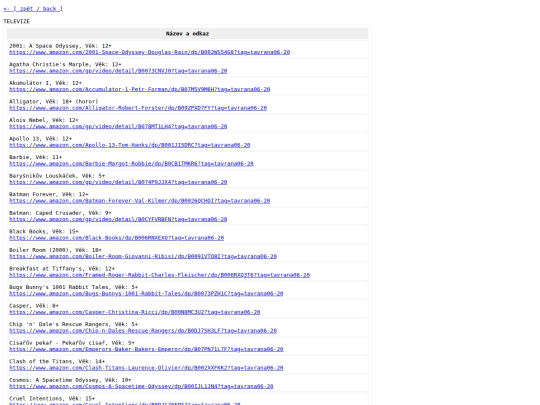
Task: Click the 'Název a odkaz' table header
Action: coord(187,34)
